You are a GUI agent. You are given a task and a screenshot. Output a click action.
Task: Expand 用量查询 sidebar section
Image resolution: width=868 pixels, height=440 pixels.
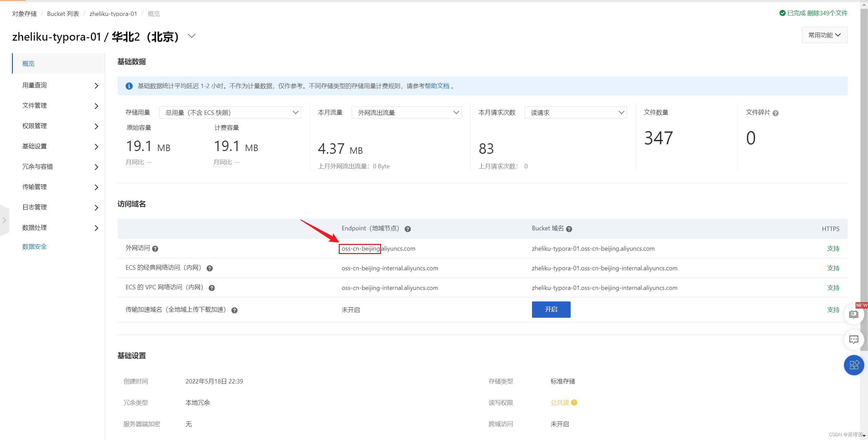[58, 85]
